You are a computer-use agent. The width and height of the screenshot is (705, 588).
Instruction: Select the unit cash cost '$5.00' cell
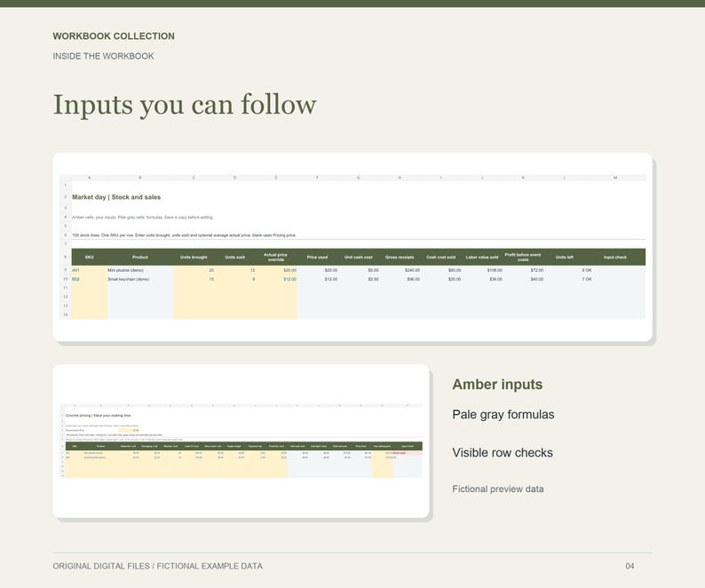click(359, 270)
